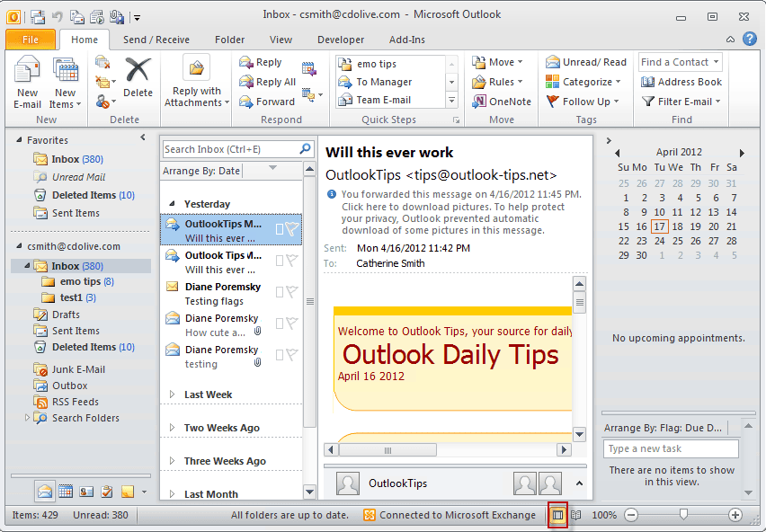This screenshot has width=766, height=532.
Task: Expand the Two Weeks Ago group
Action: point(172,428)
